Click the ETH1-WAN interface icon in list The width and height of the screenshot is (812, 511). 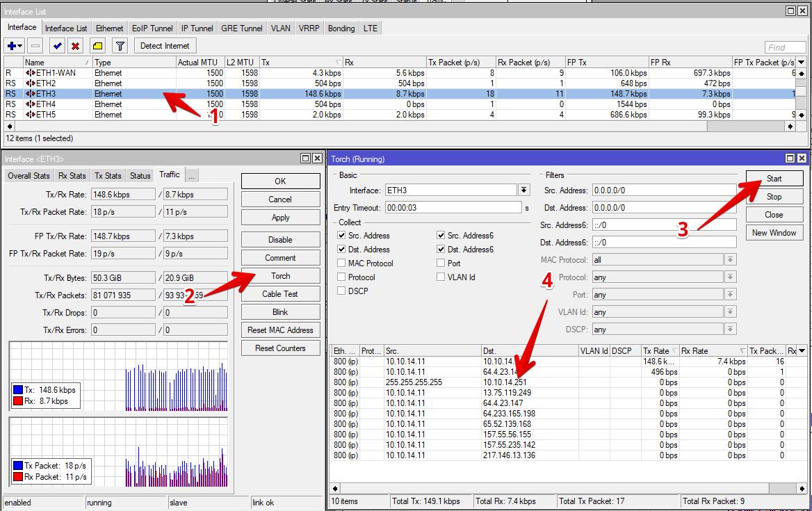(x=31, y=73)
